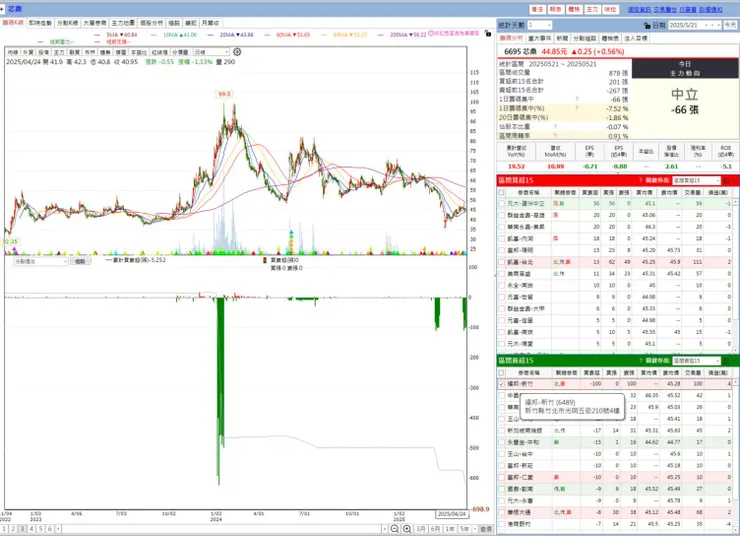Toggle the 均線 chart overlay button
The height and width of the screenshot is (536, 740).
click(x=13, y=52)
